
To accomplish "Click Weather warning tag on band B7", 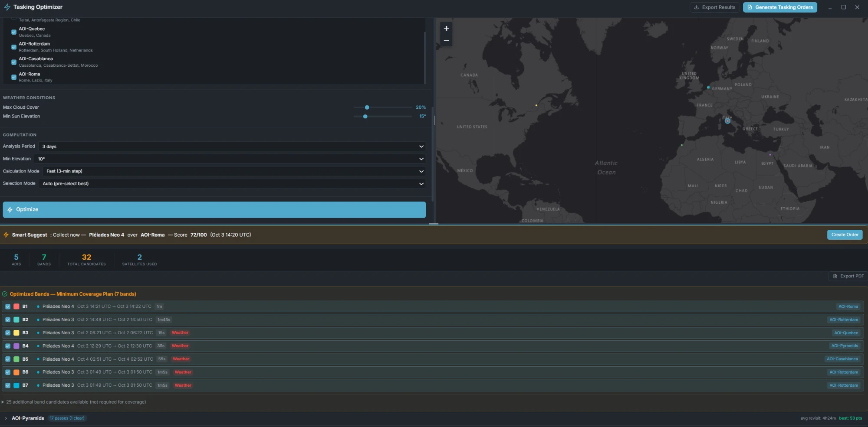I will [x=183, y=385].
